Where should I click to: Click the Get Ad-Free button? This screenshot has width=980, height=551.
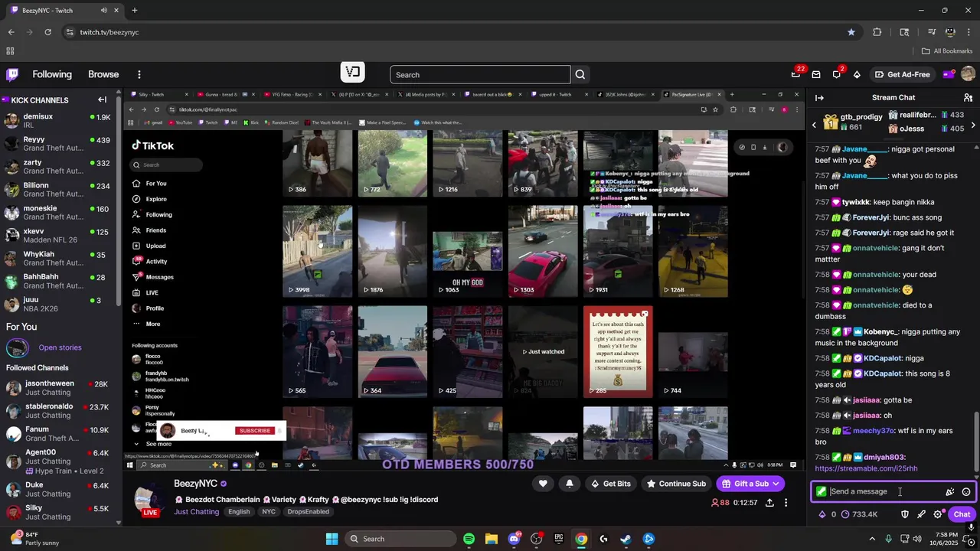pyautogui.click(x=902, y=74)
